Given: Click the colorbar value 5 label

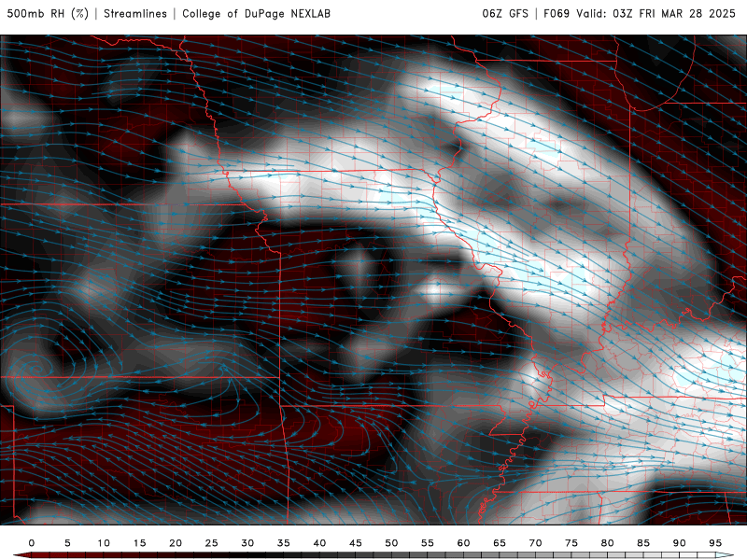Looking at the screenshot, I should click(x=67, y=543).
